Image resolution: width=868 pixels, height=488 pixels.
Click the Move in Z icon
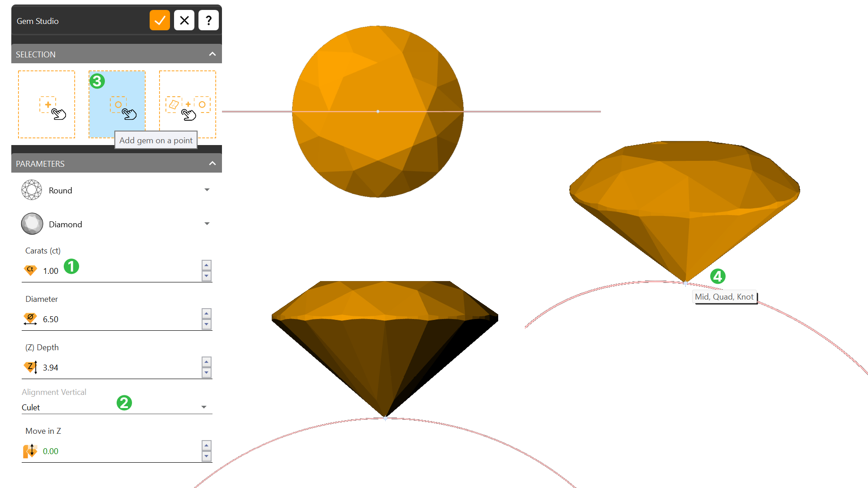coord(30,451)
